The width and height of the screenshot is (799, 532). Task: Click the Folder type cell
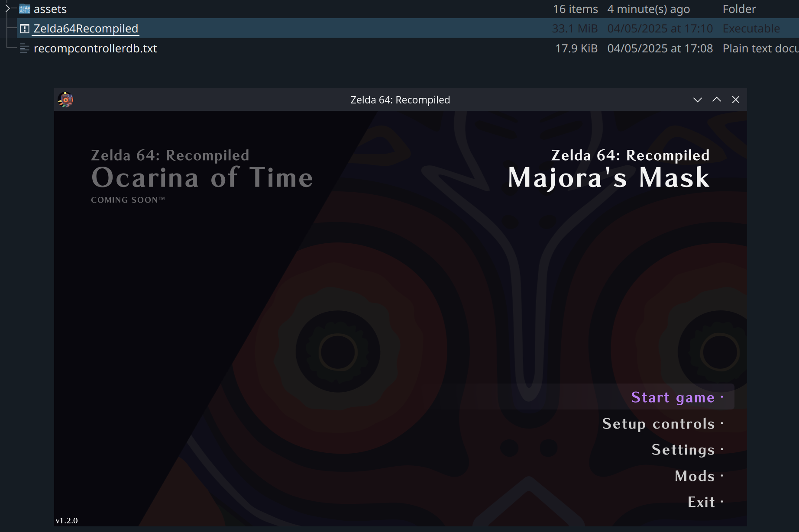coord(739,9)
